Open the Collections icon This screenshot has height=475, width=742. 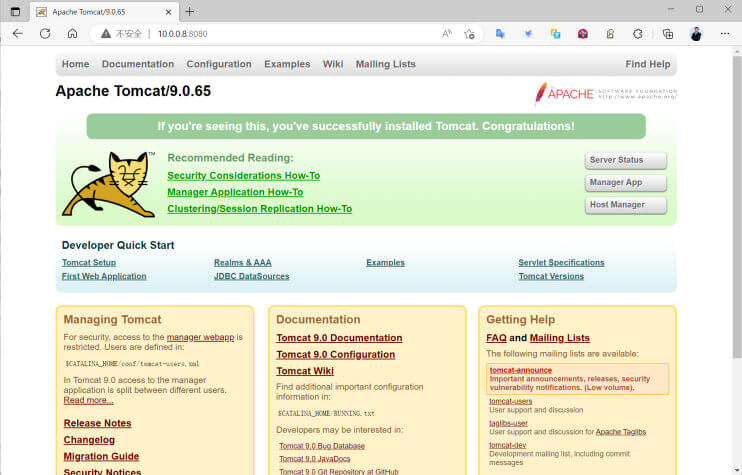click(x=668, y=34)
